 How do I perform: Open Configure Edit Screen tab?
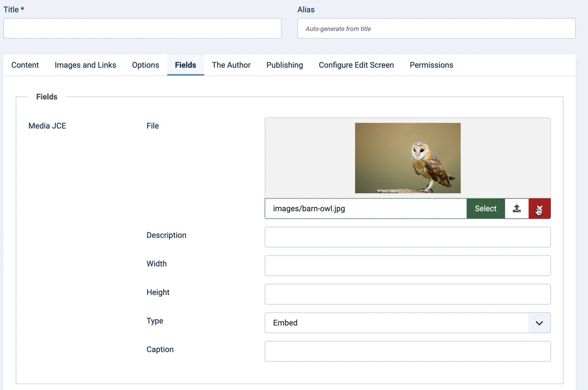pyautogui.click(x=356, y=65)
